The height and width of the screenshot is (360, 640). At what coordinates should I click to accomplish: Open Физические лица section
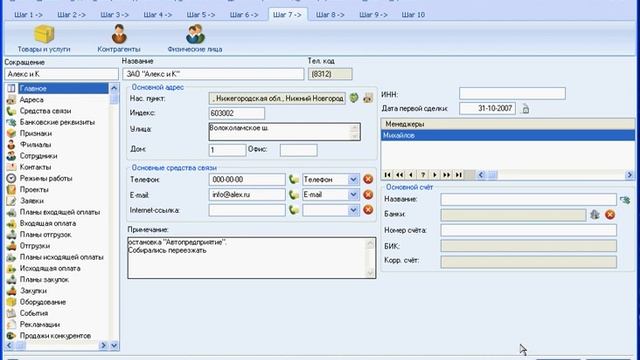[195, 39]
